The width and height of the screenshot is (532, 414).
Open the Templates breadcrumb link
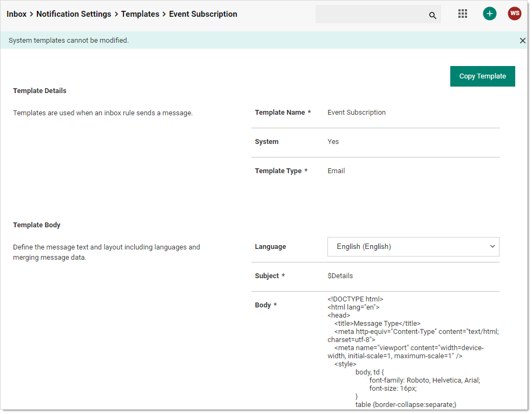(140, 14)
